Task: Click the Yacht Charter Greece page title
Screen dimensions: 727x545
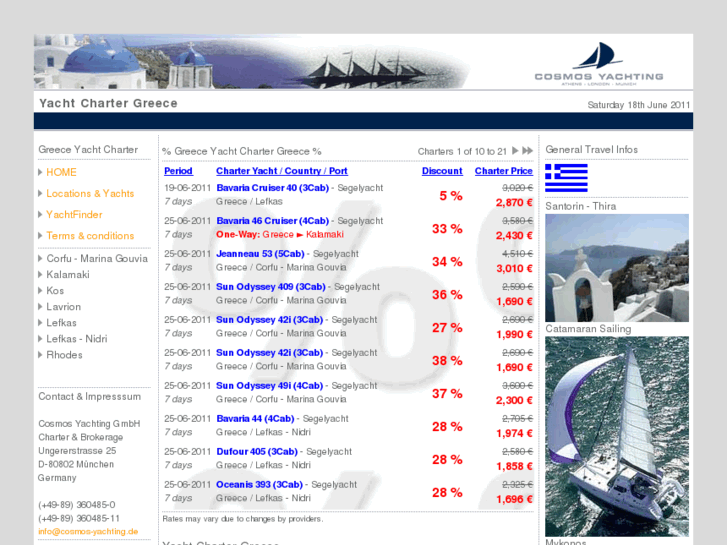Action: 108,103
